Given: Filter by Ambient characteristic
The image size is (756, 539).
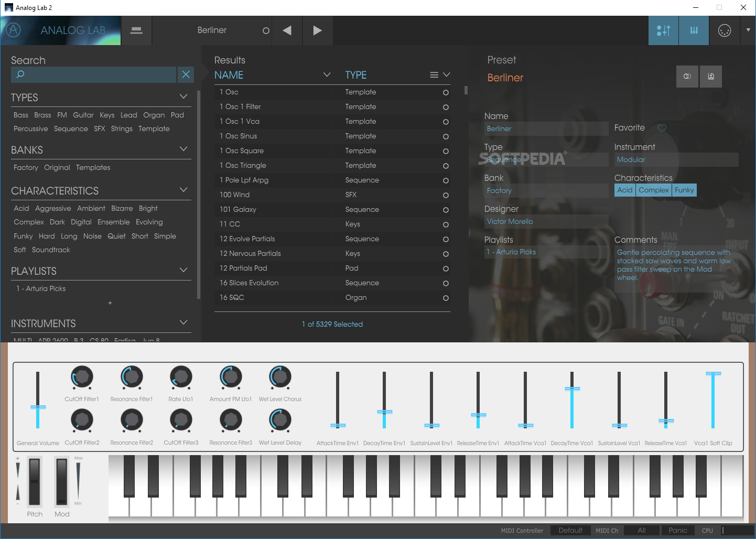Looking at the screenshot, I should pyautogui.click(x=91, y=208).
